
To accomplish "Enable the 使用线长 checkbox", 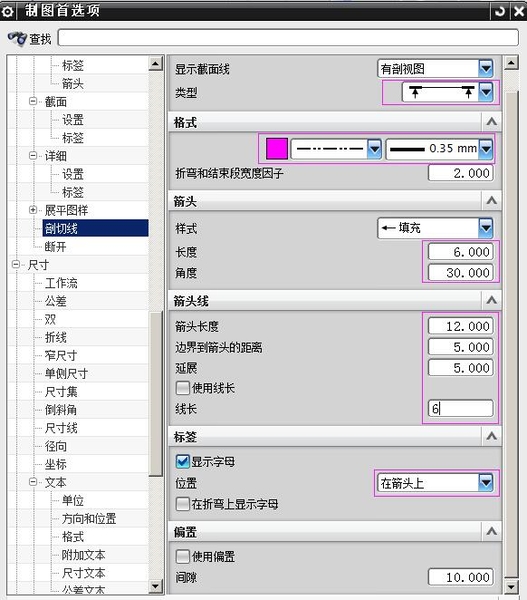I will tap(183, 388).
